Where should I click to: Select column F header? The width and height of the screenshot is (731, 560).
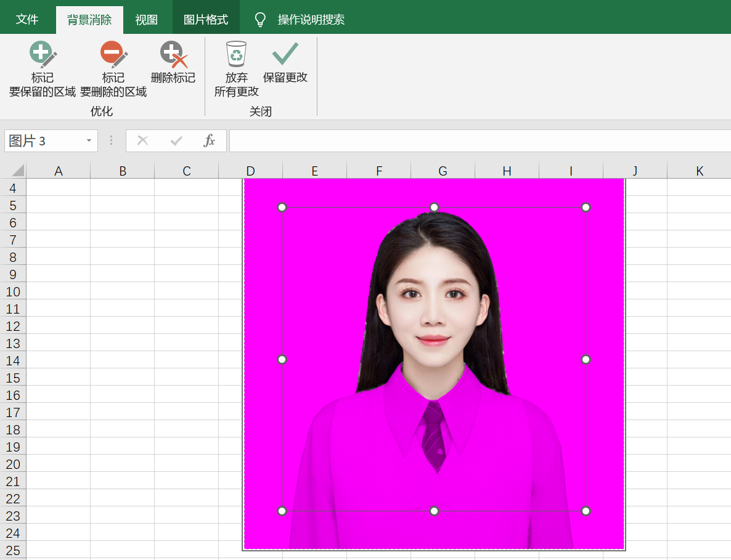coord(379,171)
